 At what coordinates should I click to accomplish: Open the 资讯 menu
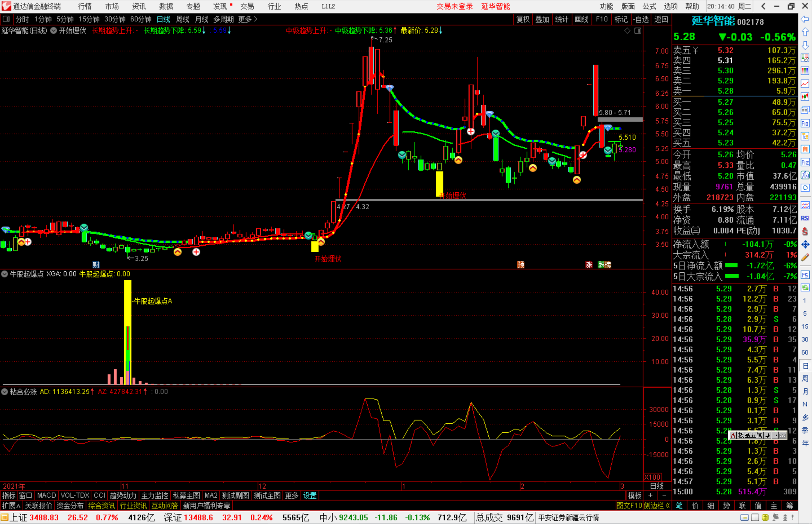139,6
